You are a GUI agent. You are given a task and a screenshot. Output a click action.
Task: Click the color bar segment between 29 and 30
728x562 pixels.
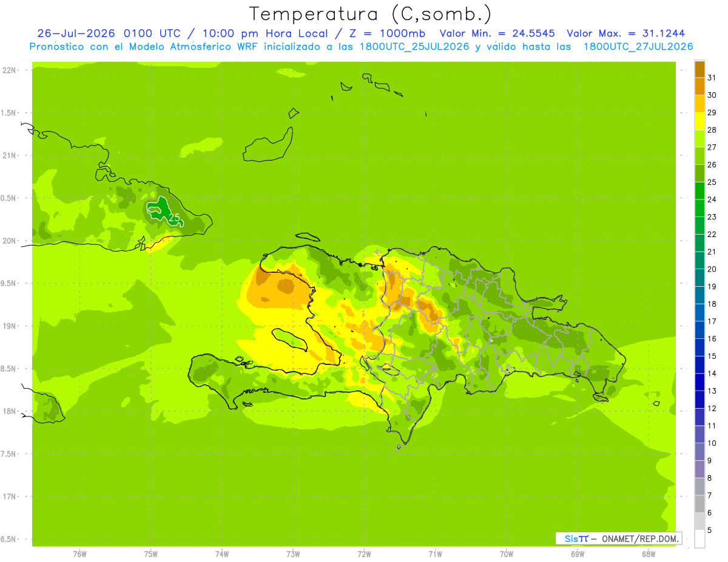(699, 104)
